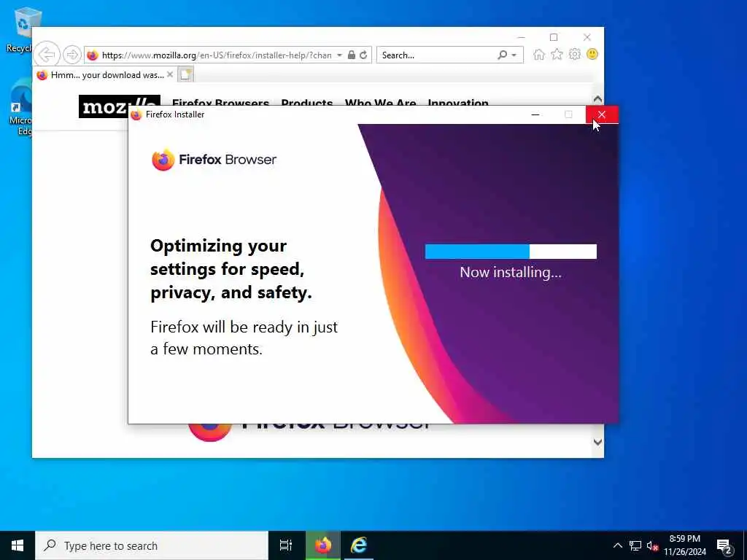
Task: Close the 'Hmm... your download was' tab
Action: pyautogui.click(x=169, y=74)
